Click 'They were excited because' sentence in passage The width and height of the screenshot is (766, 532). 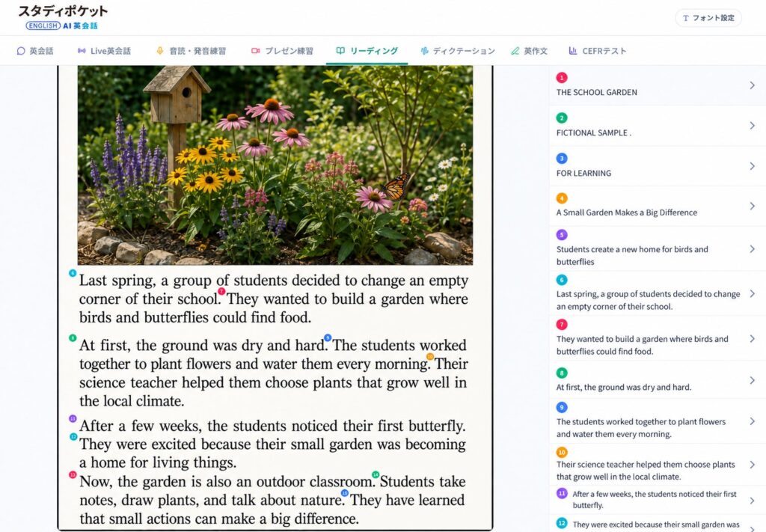[x=272, y=453]
